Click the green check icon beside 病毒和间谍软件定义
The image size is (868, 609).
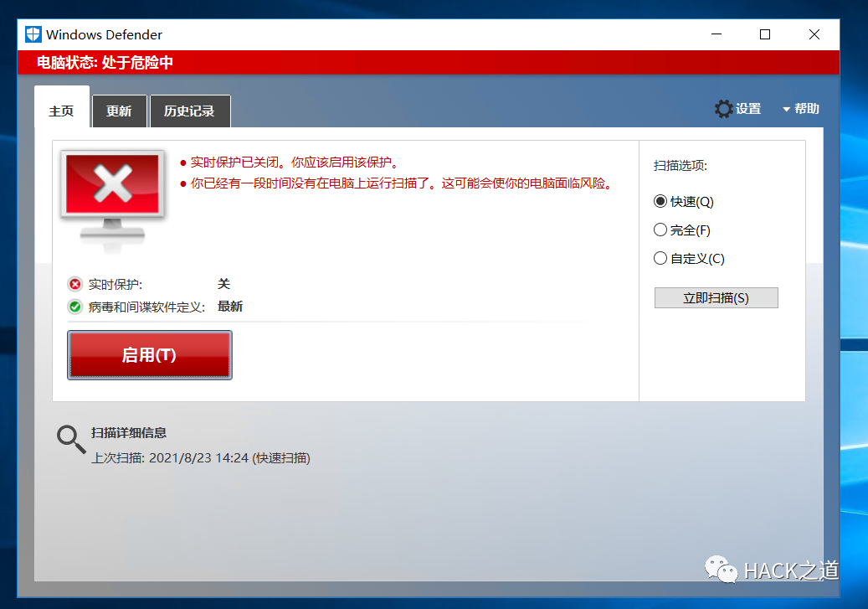(x=74, y=307)
